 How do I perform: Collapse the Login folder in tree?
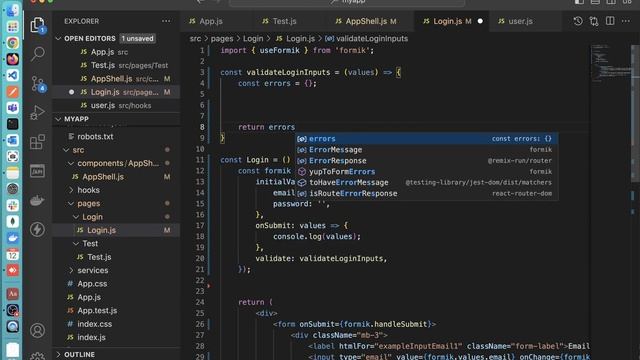[x=76, y=217]
